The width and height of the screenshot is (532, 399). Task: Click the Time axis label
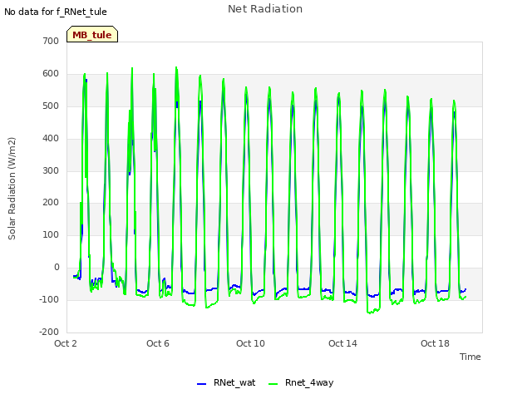click(470, 357)
